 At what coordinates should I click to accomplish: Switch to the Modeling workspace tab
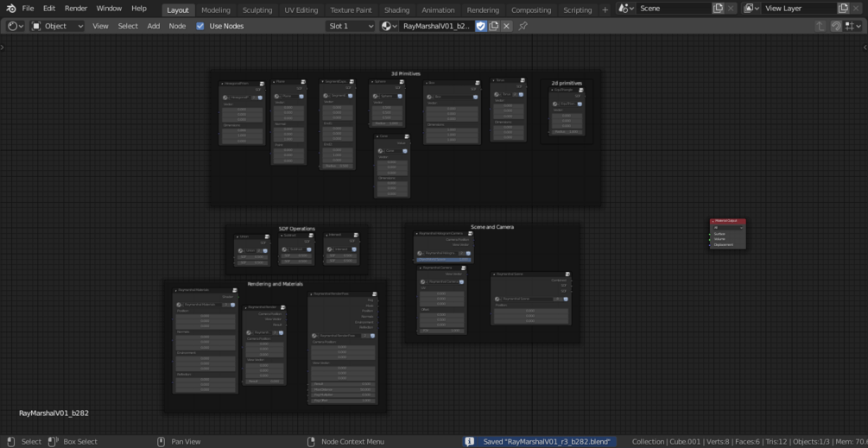[216, 10]
